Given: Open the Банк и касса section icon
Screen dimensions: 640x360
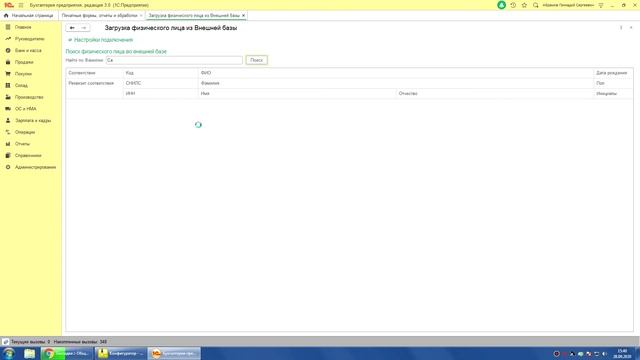Looking at the screenshot, I should pos(8,50).
